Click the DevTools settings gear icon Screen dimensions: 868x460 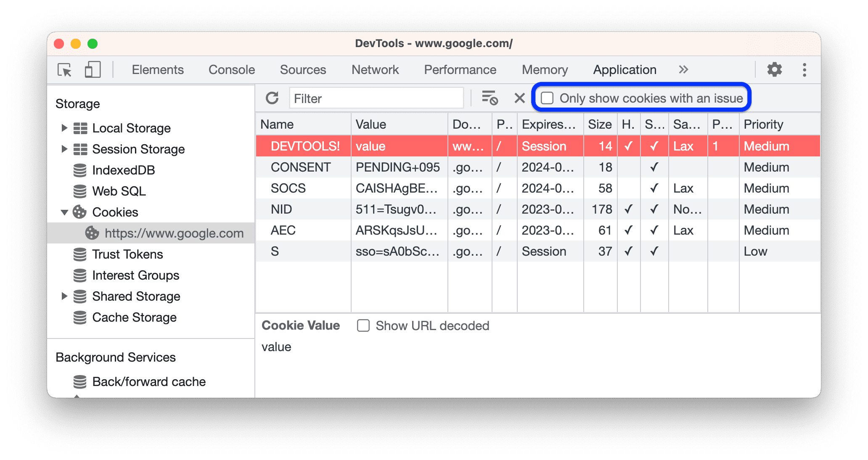(774, 70)
